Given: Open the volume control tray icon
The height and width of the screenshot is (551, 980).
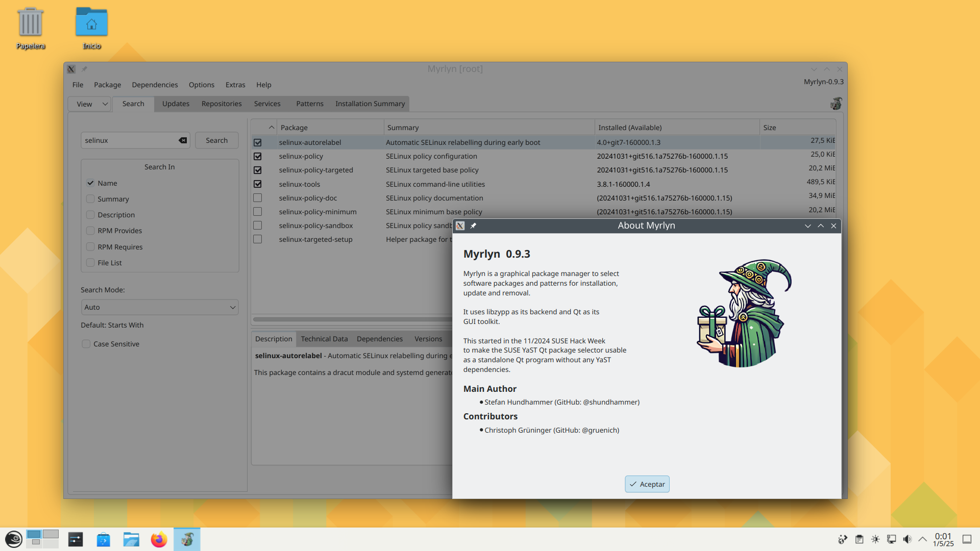Looking at the screenshot, I should coord(907,539).
